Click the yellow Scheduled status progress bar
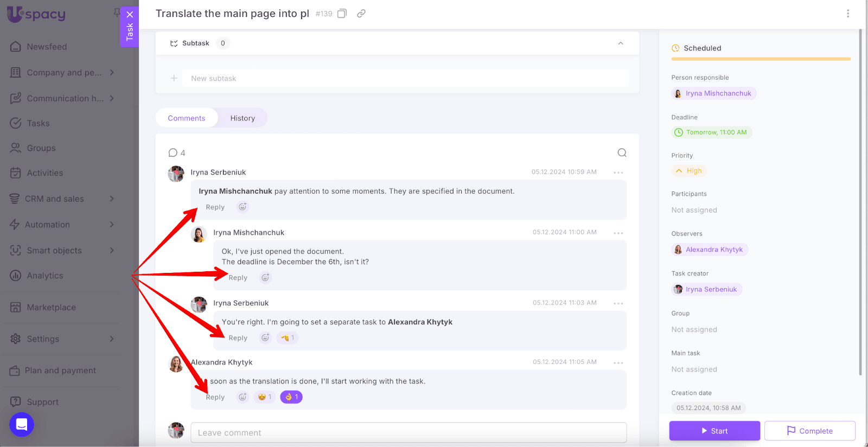This screenshot has width=868, height=447. (x=761, y=59)
